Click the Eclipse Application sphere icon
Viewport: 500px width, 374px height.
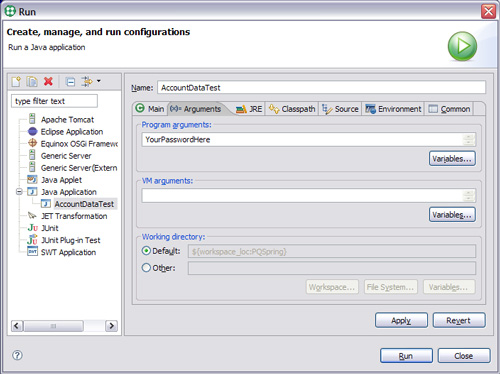[33, 131]
